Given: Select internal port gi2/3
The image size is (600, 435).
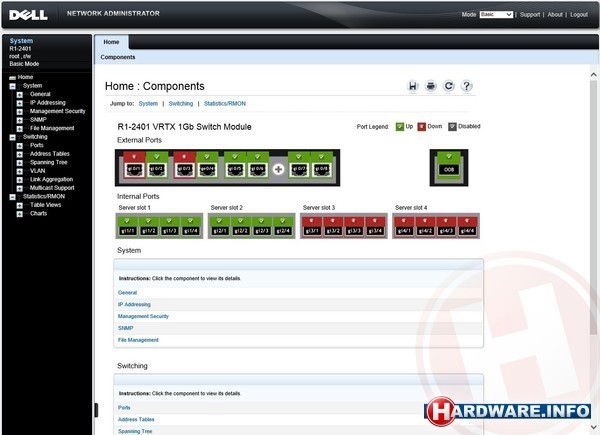Looking at the screenshot, I should (x=262, y=226).
